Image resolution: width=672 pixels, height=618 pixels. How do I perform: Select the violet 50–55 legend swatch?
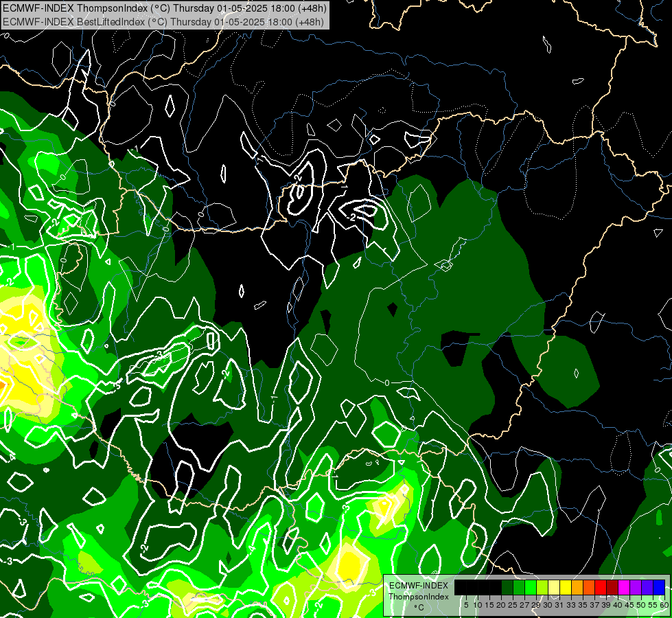(647, 587)
